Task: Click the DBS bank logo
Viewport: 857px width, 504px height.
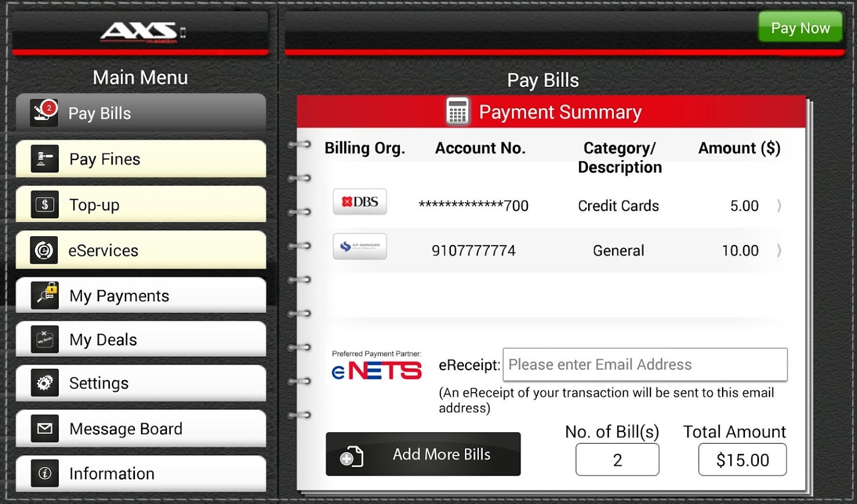Action: coord(360,202)
